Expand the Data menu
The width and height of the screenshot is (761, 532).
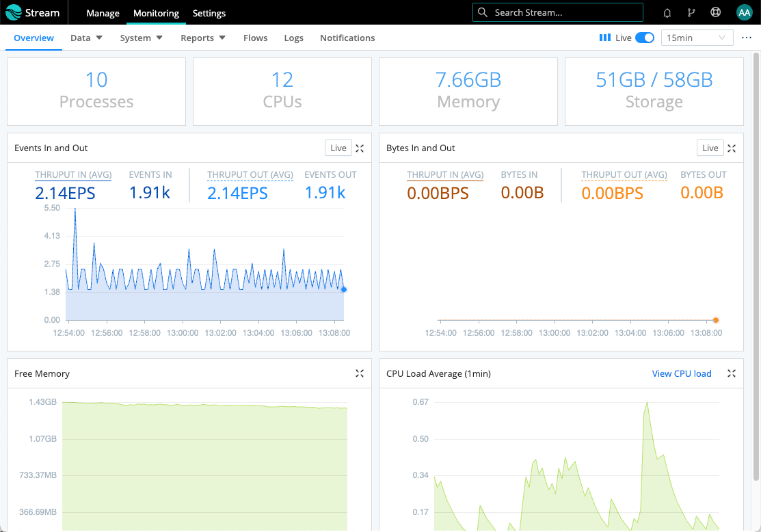[85, 38]
